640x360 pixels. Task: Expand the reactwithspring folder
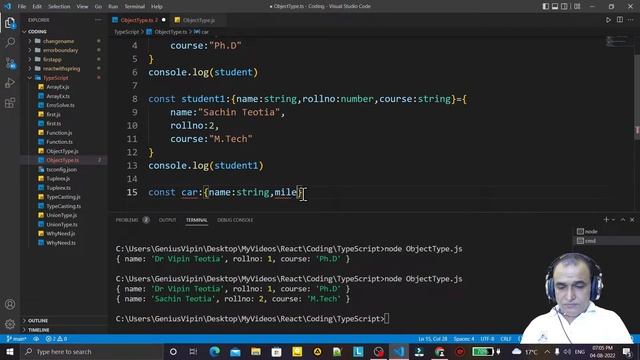click(x=61, y=69)
